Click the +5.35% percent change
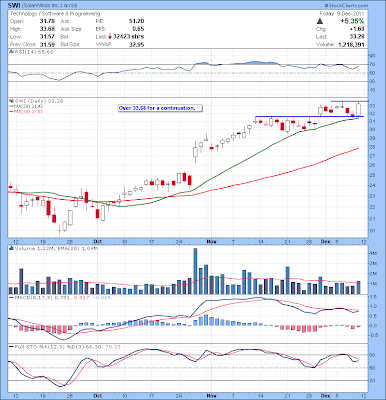 (352, 21)
